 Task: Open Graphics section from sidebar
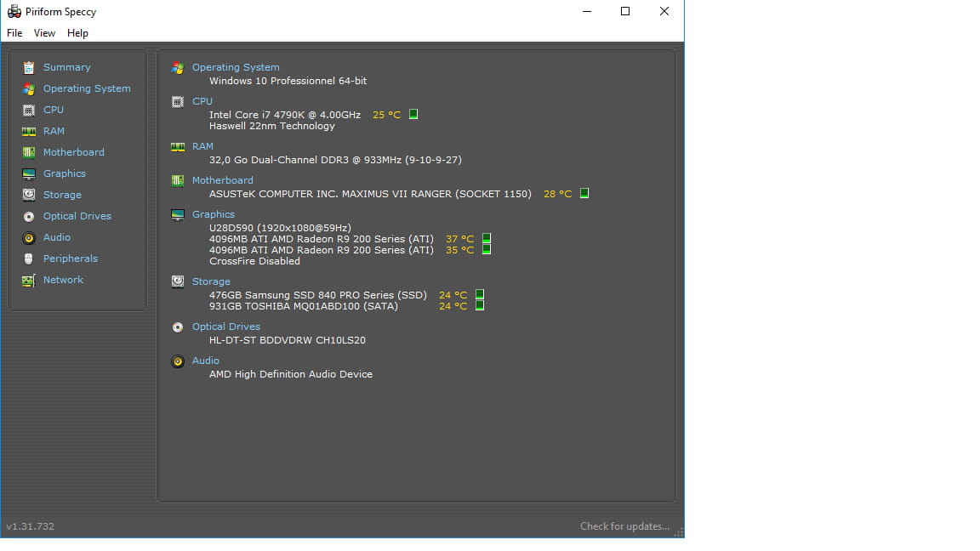tap(65, 173)
